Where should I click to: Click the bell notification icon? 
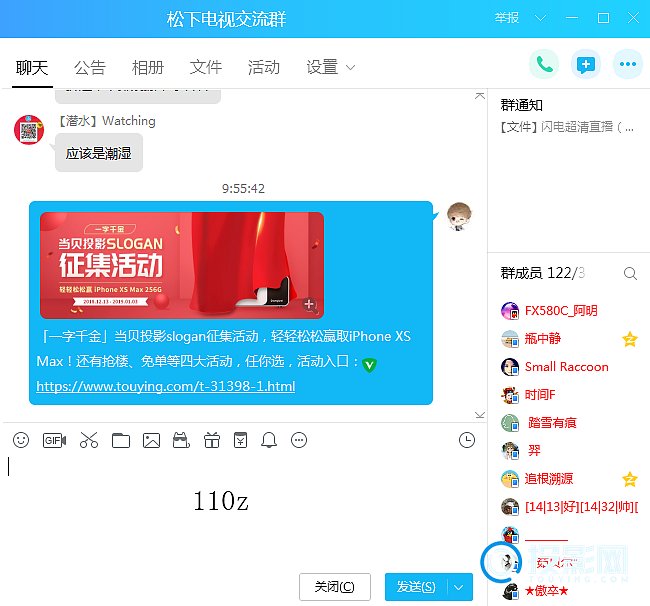[269, 440]
